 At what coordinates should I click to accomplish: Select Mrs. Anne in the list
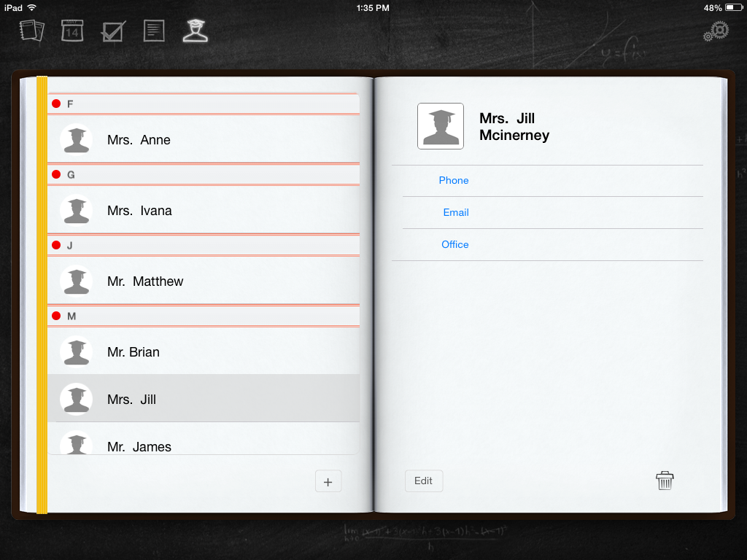[203, 140]
